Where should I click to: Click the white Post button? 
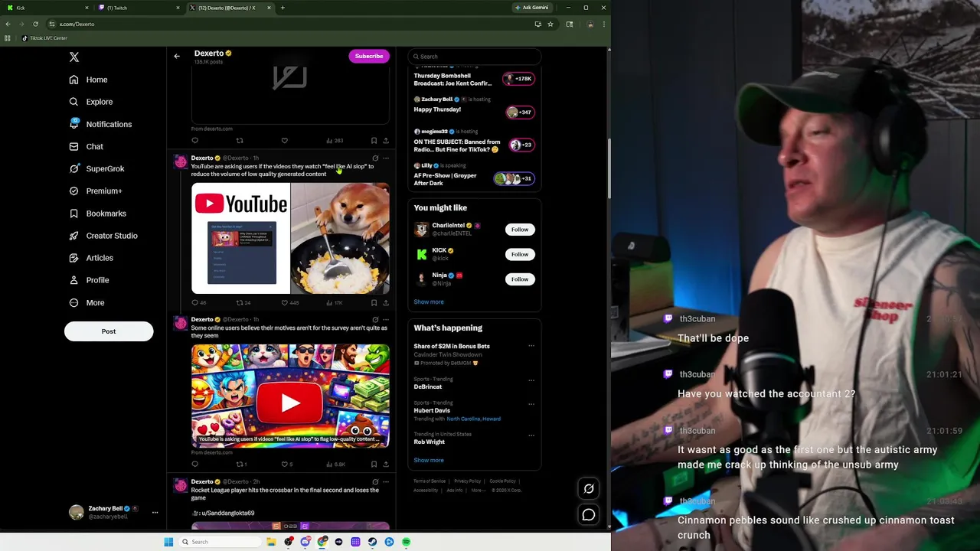coord(109,331)
